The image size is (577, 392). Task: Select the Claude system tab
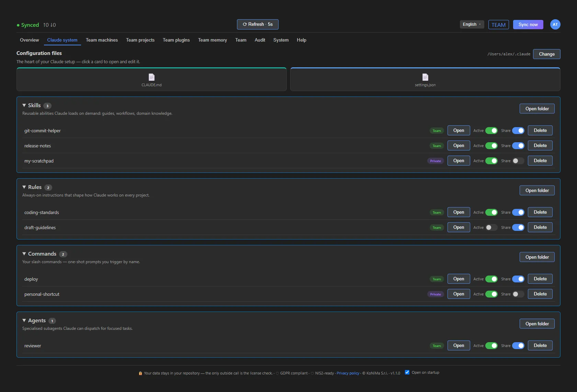62,40
